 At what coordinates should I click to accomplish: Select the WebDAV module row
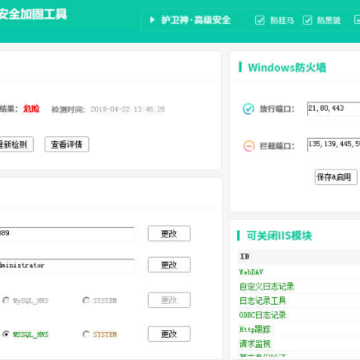(299, 272)
